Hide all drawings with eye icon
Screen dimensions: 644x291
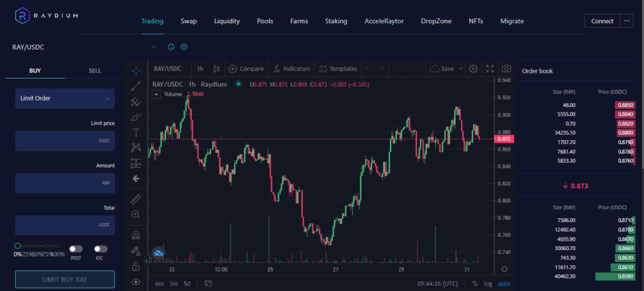pos(136,282)
